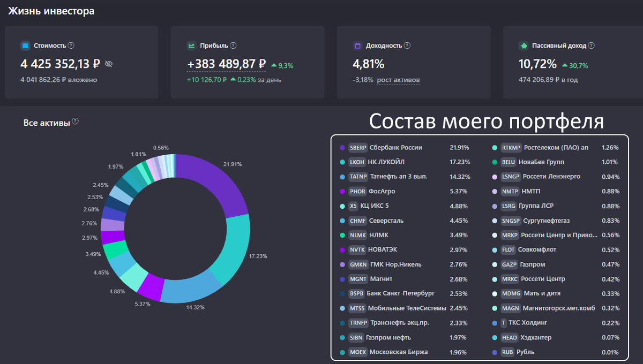Open help tooltip next to Доходность

point(407,46)
